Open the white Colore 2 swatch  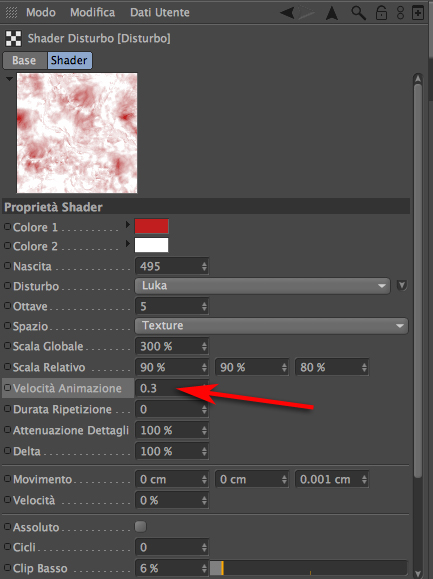152,245
